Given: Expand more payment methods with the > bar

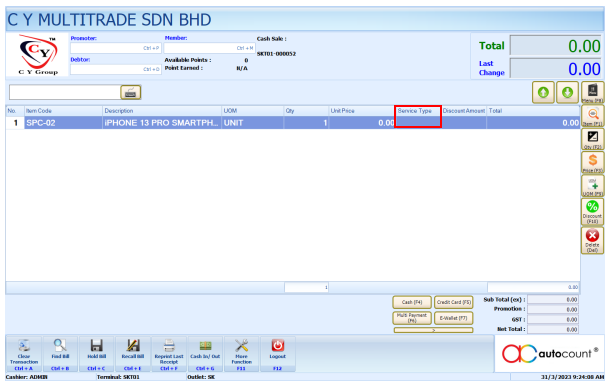Looking at the screenshot, I should (x=433, y=330).
